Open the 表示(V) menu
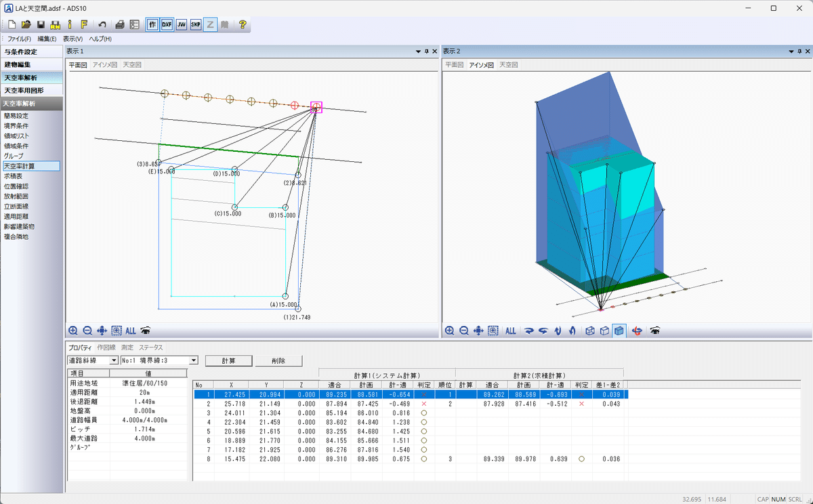 (x=72, y=39)
